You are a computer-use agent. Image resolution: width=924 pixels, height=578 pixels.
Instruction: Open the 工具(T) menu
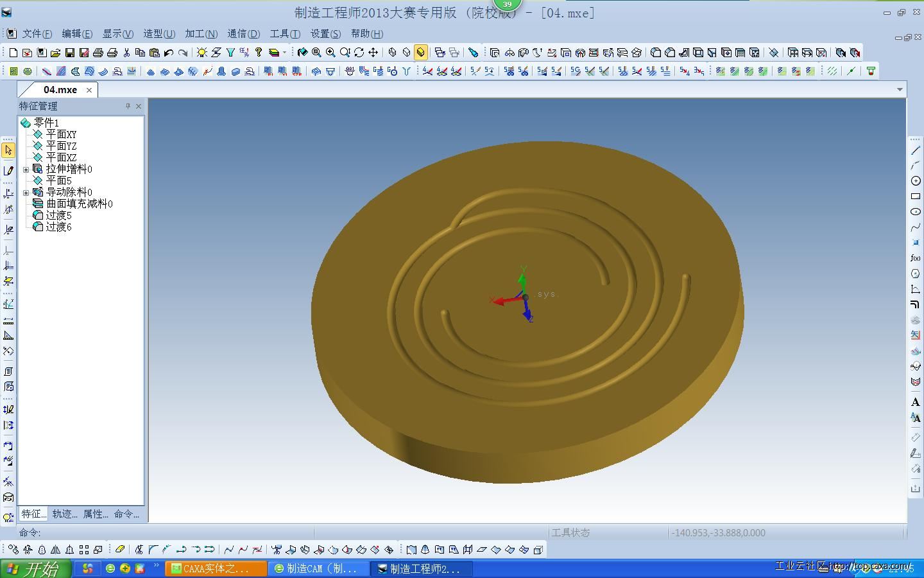[285, 34]
